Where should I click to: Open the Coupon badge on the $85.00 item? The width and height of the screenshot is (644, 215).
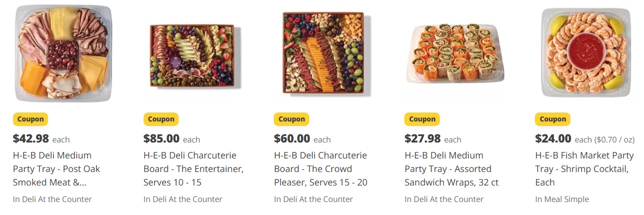pyautogui.click(x=161, y=119)
